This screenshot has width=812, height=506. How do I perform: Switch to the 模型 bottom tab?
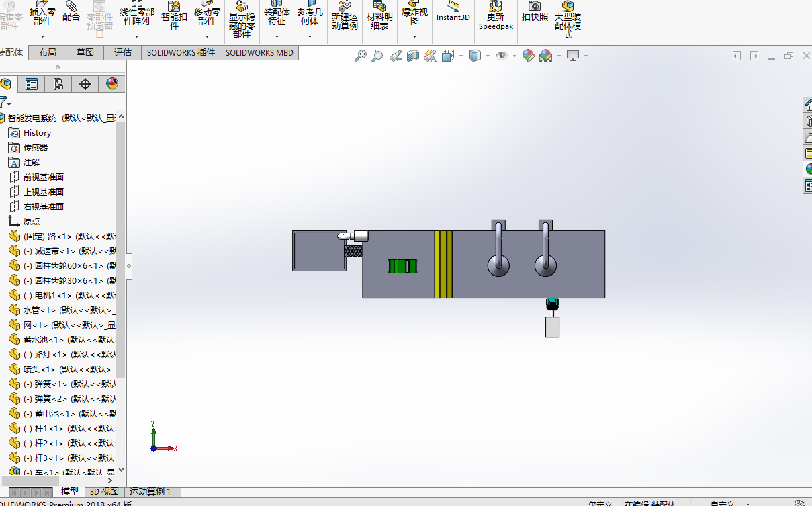point(69,492)
